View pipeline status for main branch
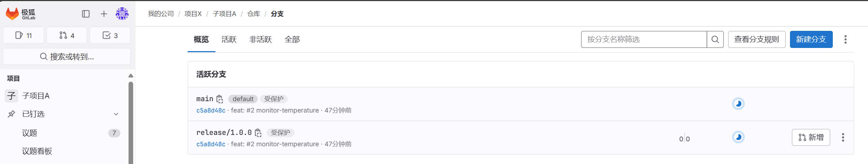868x164 pixels. (738, 104)
